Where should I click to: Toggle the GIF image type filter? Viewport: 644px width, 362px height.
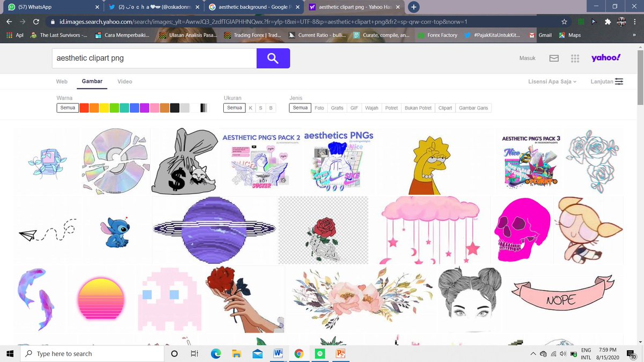click(x=354, y=107)
